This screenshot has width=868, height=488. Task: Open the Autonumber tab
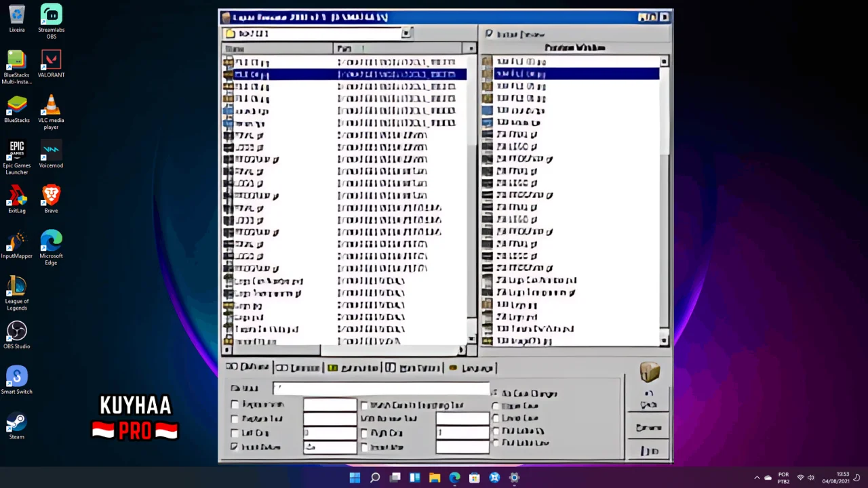(353, 367)
